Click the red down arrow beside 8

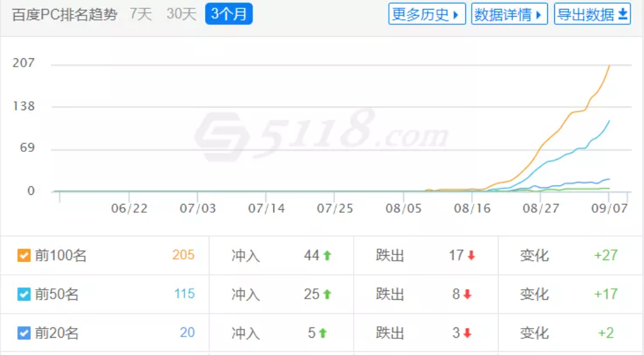467,294
